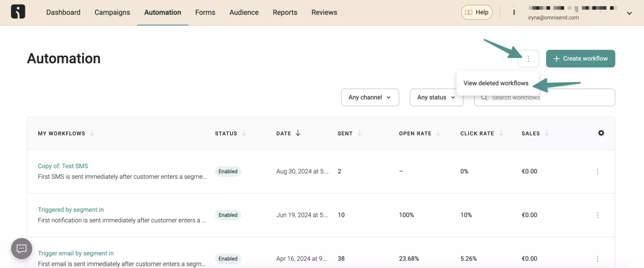This screenshot has height=268, width=644.
Task: Click the Create workflow button
Action: 580,59
